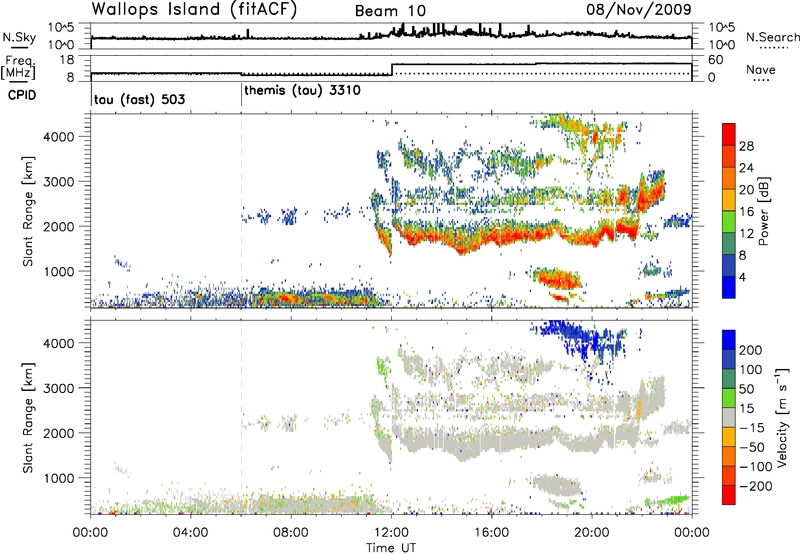
Task: Click the 18 tick on frequency axis
Action: 67,60
